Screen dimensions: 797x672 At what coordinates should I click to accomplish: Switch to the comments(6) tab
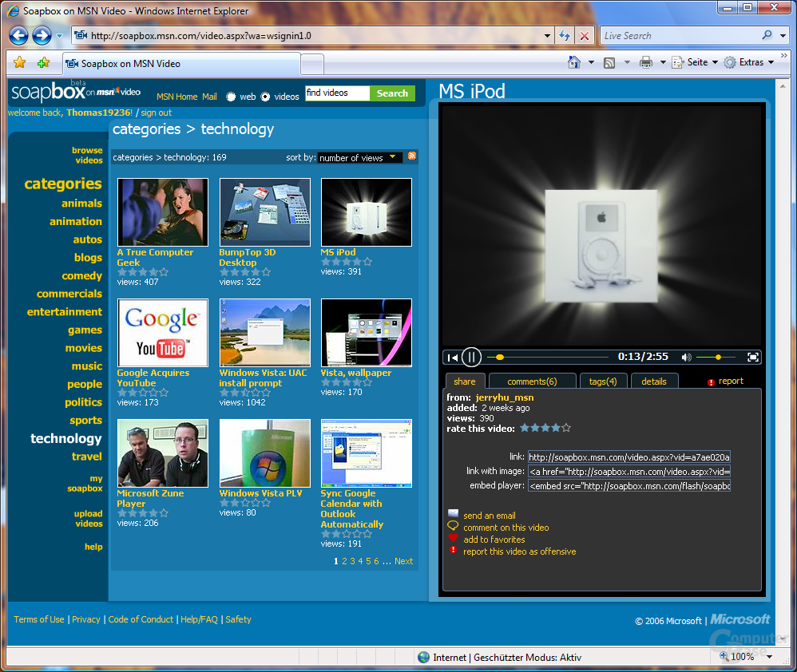pyautogui.click(x=532, y=381)
